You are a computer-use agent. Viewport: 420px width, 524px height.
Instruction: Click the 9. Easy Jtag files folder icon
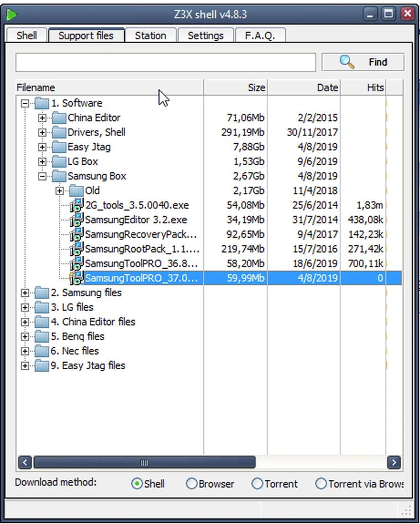42,365
